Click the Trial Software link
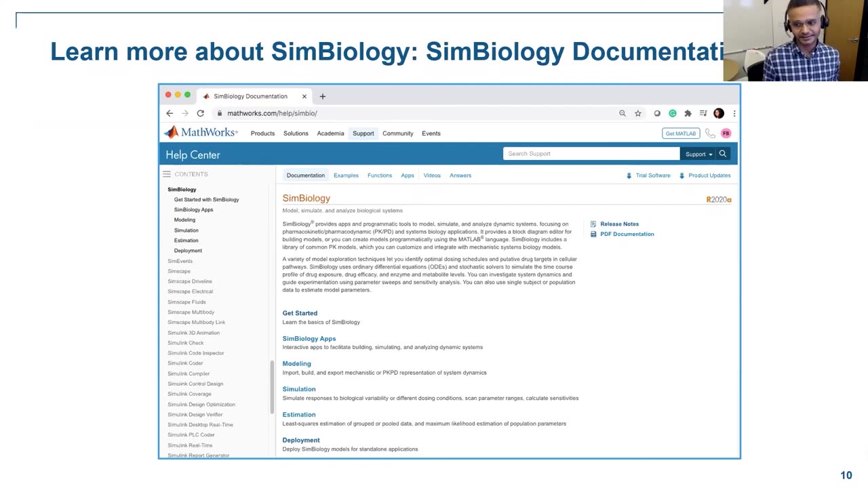The image size is (868, 488). click(x=652, y=176)
